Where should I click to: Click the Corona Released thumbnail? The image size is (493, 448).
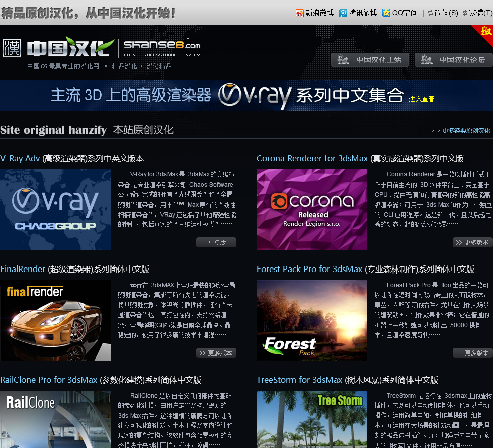pos(312,210)
